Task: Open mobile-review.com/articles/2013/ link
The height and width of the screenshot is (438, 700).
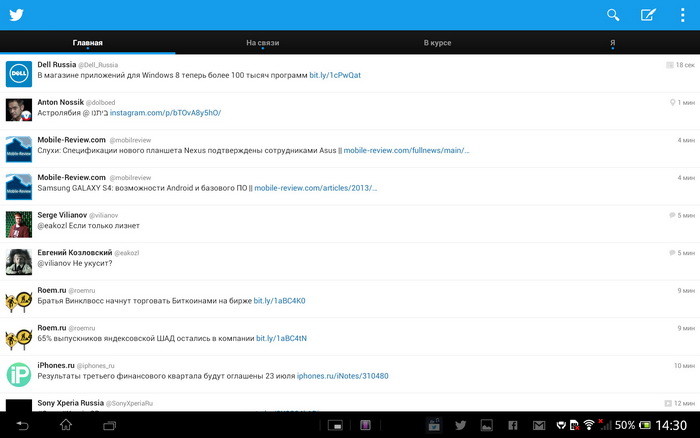Action: click(316, 188)
